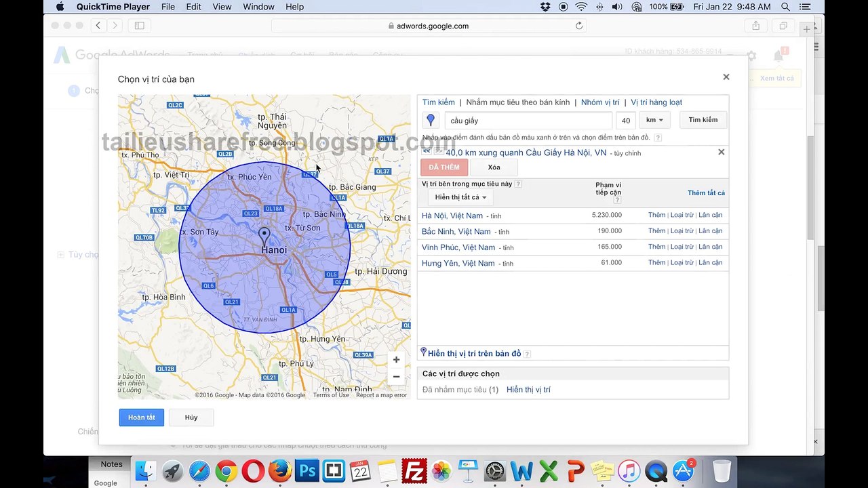
Task: Click 'Thêm' for Hưng Yên, Việt Nam
Action: click(x=656, y=262)
